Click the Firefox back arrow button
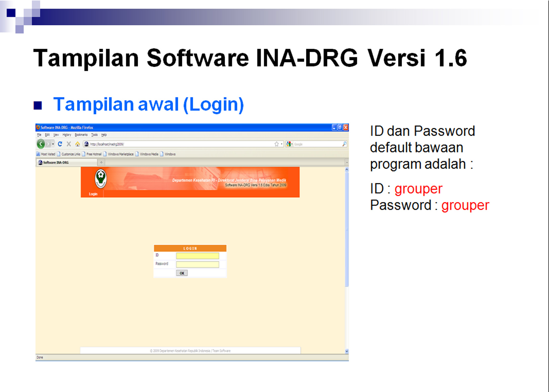 [x=41, y=144]
